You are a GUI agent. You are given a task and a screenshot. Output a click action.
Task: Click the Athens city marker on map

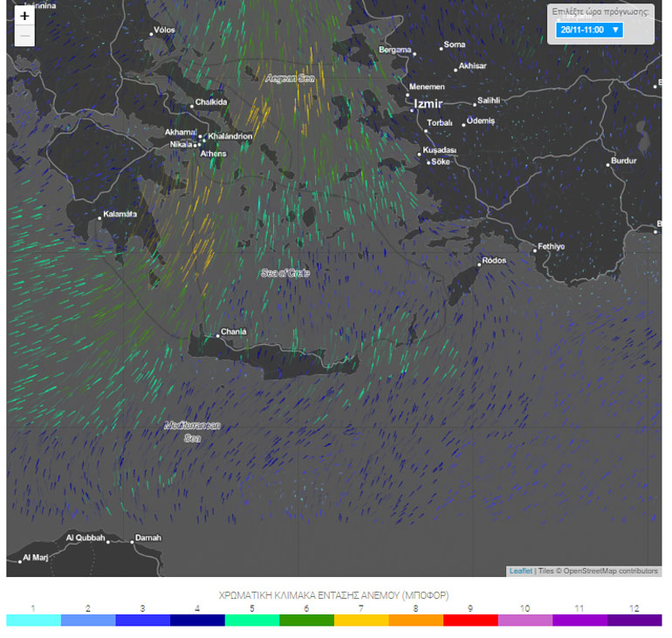pyautogui.click(x=198, y=145)
